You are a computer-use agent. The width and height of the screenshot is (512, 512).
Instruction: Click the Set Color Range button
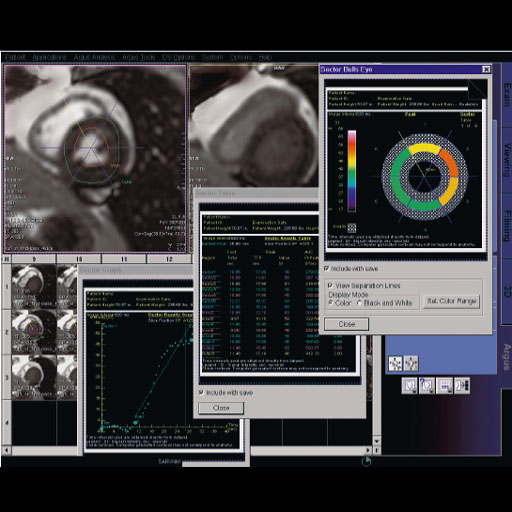(x=452, y=301)
